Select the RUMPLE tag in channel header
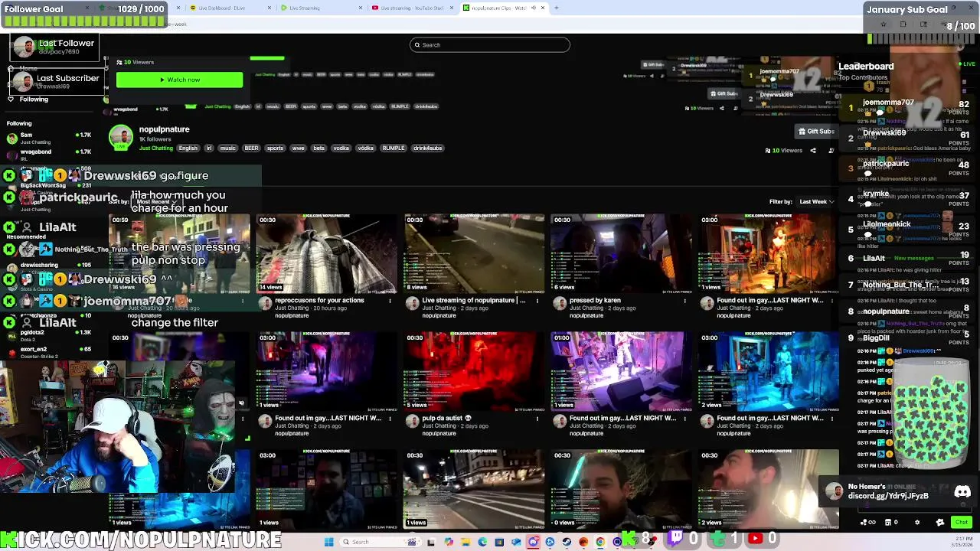The height and width of the screenshot is (551, 980). (393, 148)
